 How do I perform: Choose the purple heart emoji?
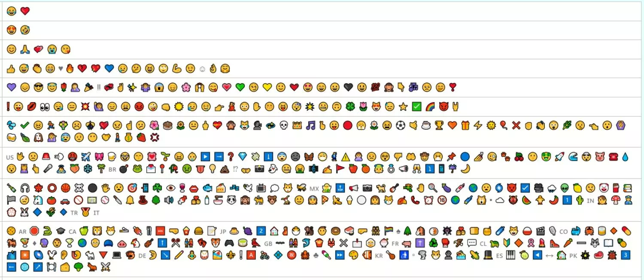tap(11, 87)
